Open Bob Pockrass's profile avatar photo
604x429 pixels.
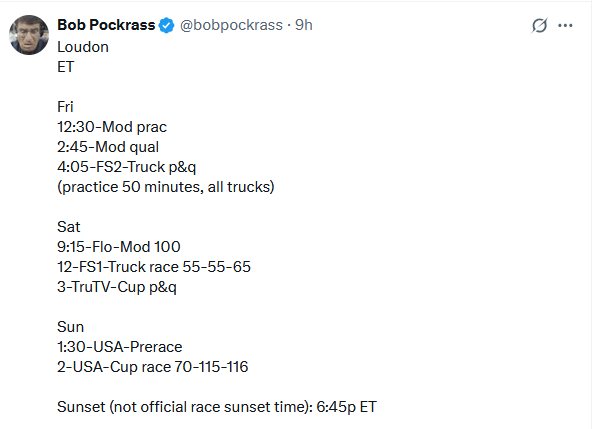point(29,35)
